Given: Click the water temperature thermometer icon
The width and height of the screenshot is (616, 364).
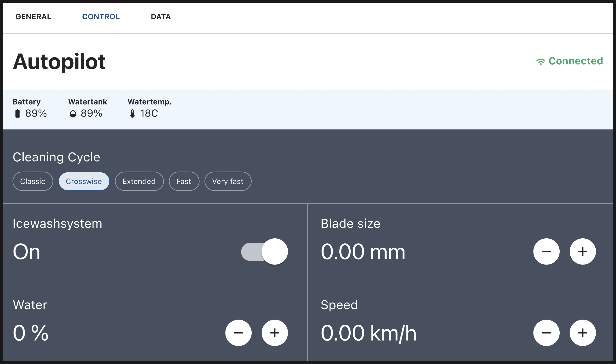Looking at the screenshot, I should tap(132, 113).
